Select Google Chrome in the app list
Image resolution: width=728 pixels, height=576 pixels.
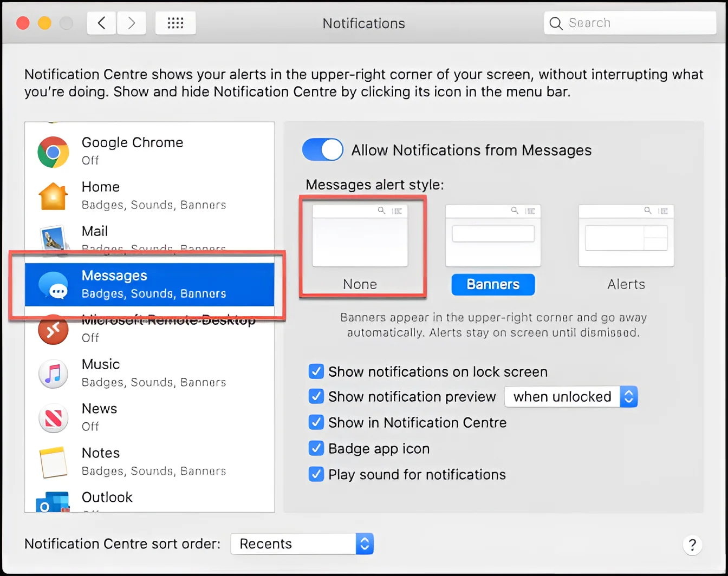pos(132,150)
